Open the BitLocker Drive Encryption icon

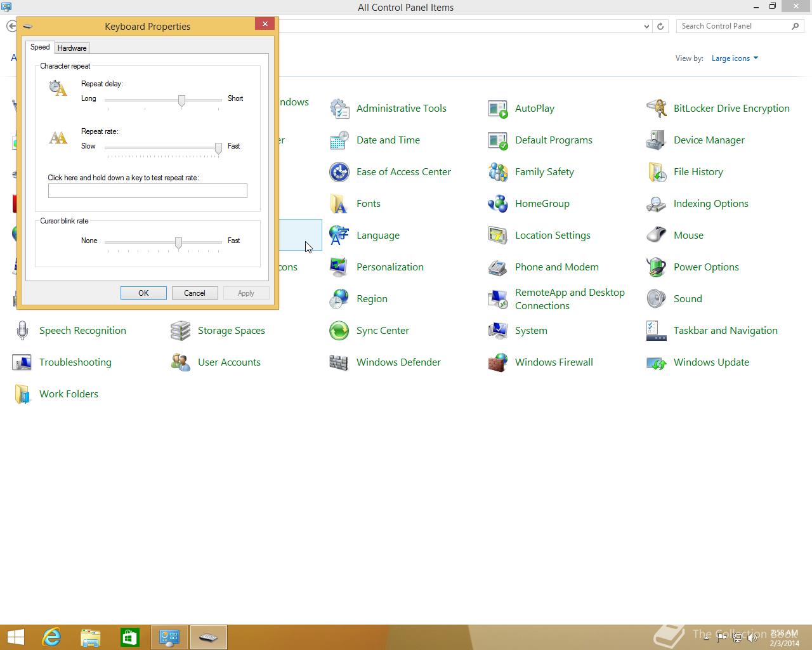[x=657, y=109]
